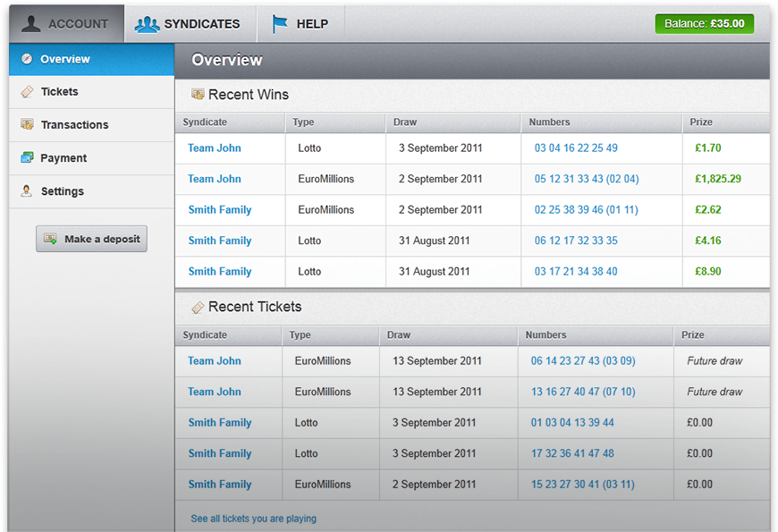Click numbers 05 12 31 33 43 (02 04)
778x532 pixels.
(x=587, y=179)
